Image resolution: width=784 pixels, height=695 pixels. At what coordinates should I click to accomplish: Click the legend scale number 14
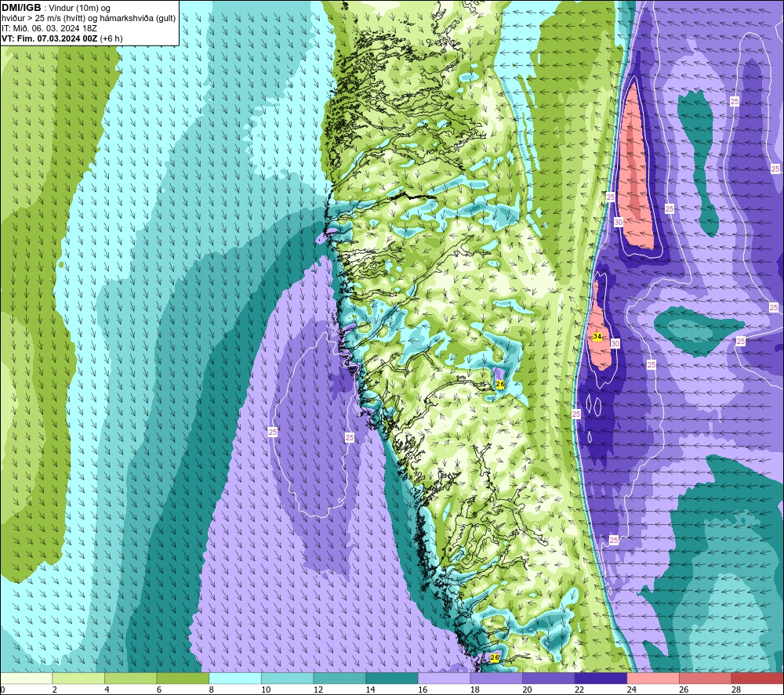point(370,690)
